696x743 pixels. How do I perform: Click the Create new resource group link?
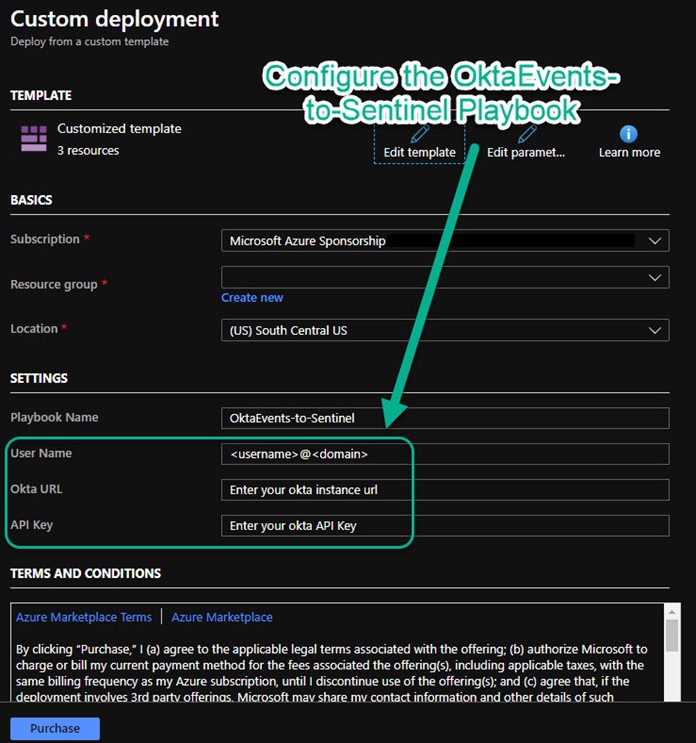click(252, 298)
